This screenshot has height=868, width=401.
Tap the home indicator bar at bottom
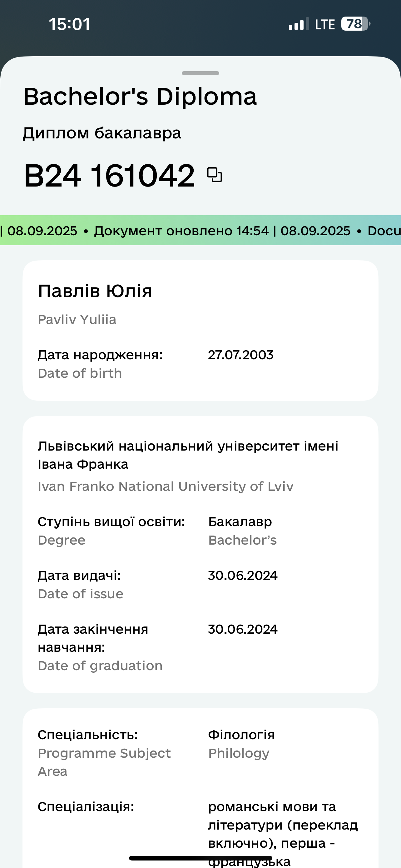200,858
